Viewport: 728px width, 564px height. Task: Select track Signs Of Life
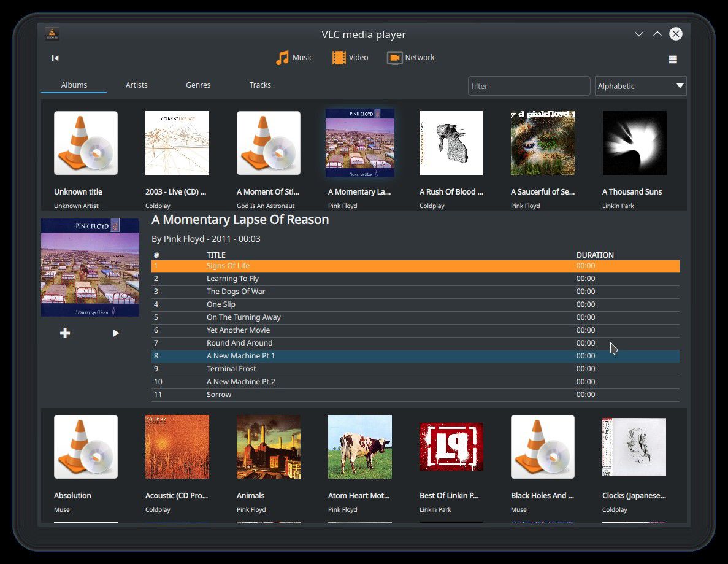pos(415,266)
